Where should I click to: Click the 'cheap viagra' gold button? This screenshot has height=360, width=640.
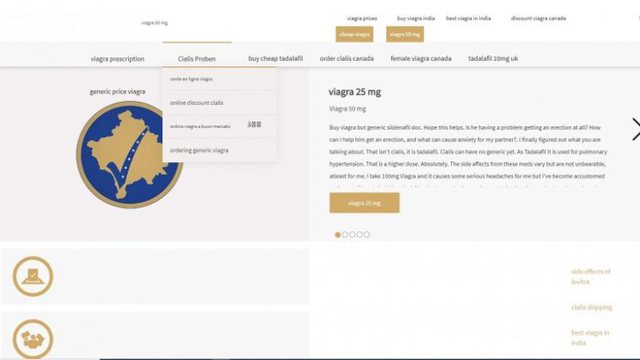354,34
